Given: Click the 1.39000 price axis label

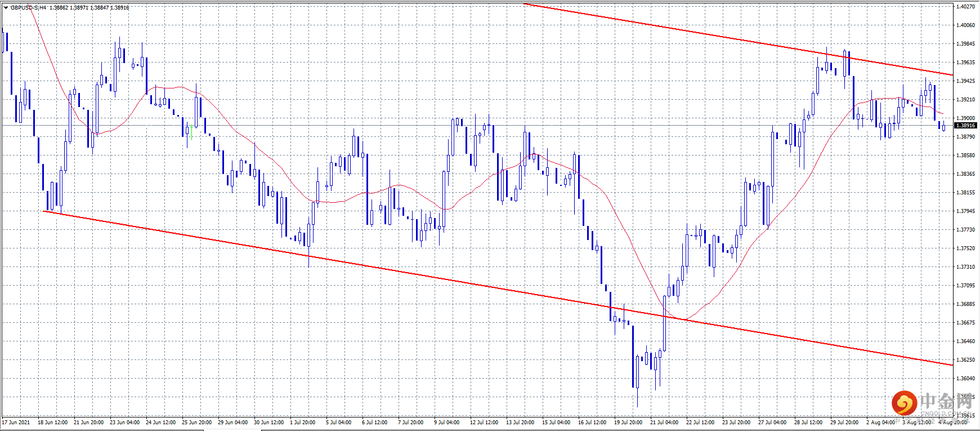Looking at the screenshot, I should pos(965,118).
